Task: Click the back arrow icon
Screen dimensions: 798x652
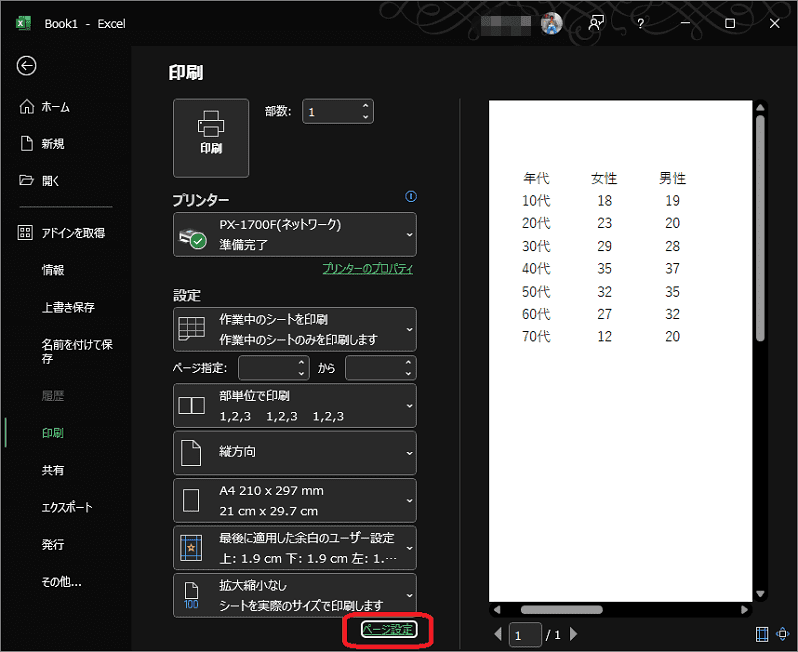Action: click(x=27, y=66)
